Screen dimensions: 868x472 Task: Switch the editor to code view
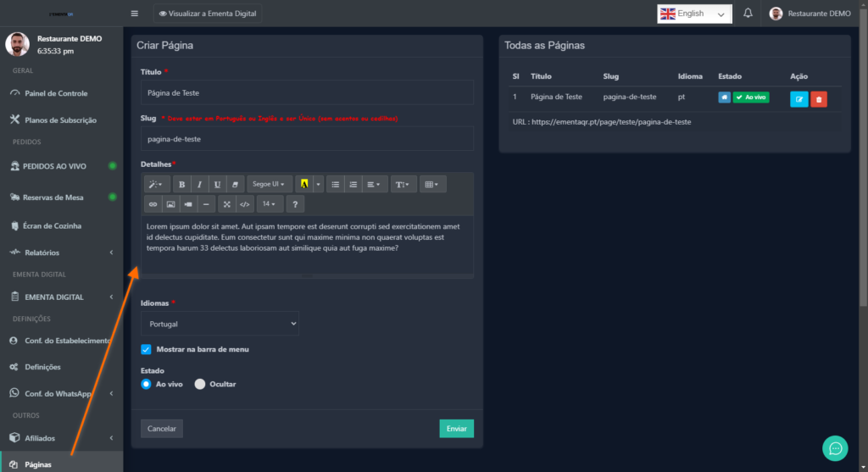coord(244,204)
